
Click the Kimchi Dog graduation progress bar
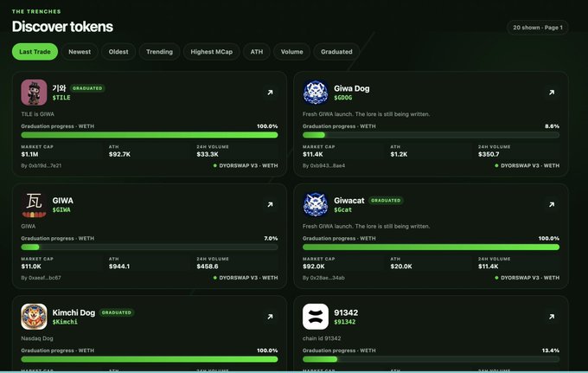150,359
